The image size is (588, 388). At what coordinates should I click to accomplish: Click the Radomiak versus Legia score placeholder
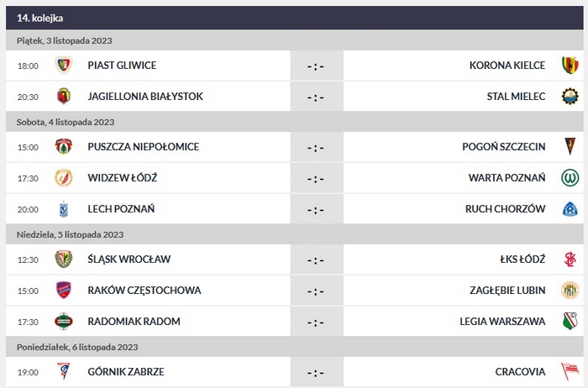pyautogui.click(x=316, y=322)
